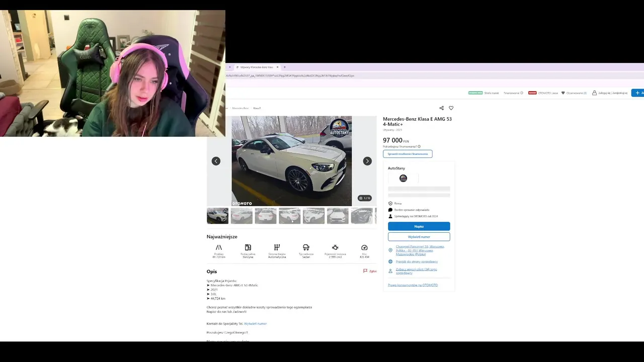Click the Mercedes-Benz breadcrumb

click(x=240, y=108)
